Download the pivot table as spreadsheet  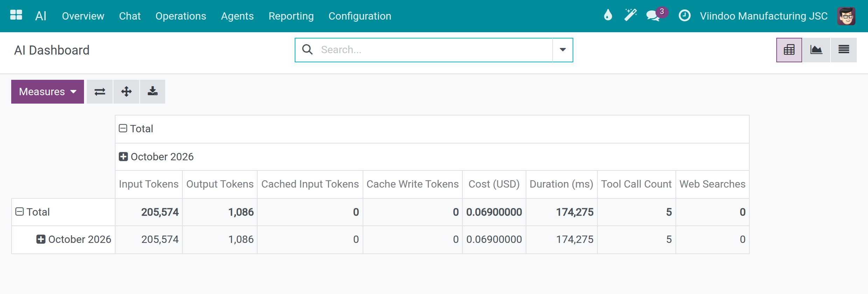point(153,92)
